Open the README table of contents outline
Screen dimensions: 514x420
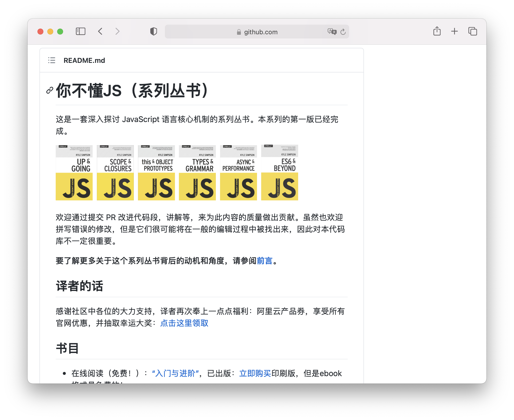(x=52, y=60)
